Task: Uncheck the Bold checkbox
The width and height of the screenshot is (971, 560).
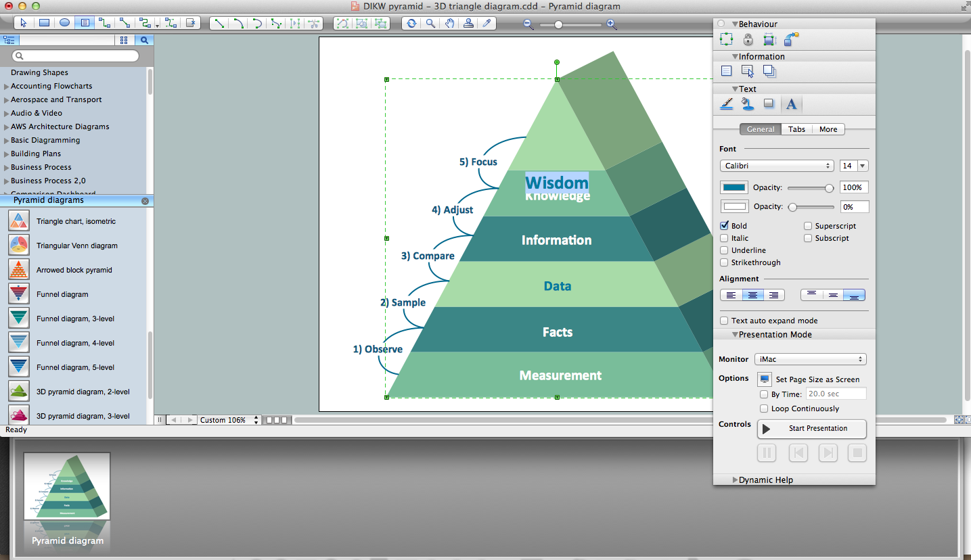Action: pos(725,226)
